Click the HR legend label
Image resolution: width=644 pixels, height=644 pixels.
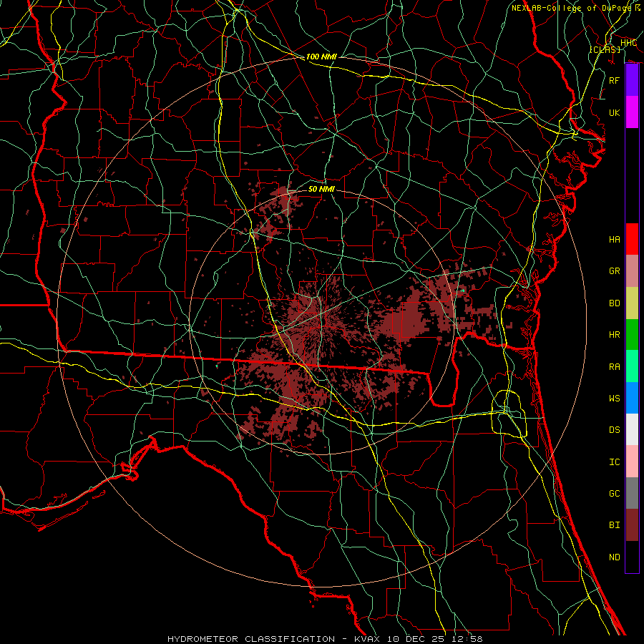[615, 335]
